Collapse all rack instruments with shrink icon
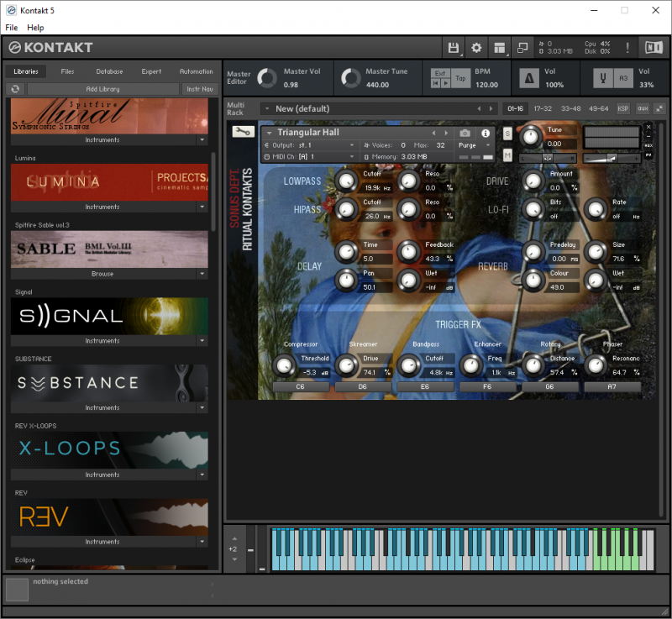Image resolution: width=672 pixels, height=619 pixels. click(x=659, y=109)
